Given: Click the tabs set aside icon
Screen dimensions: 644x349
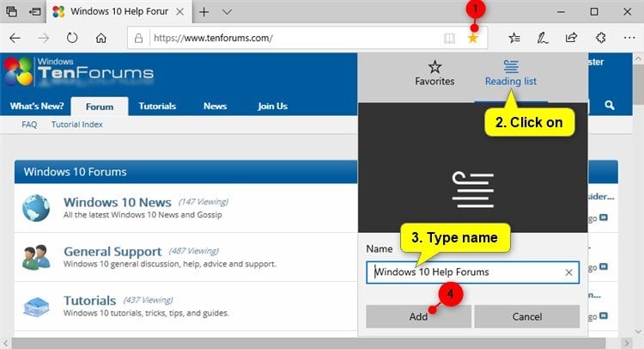Looking at the screenshot, I should 11,11.
